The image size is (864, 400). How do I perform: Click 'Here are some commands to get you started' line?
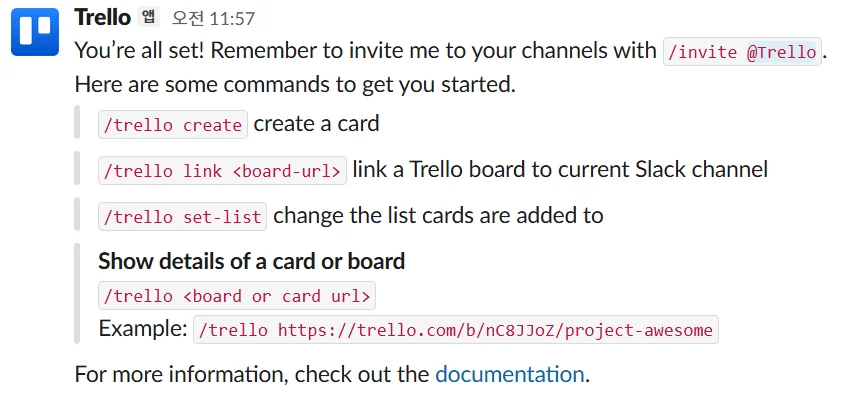[x=295, y=84]
